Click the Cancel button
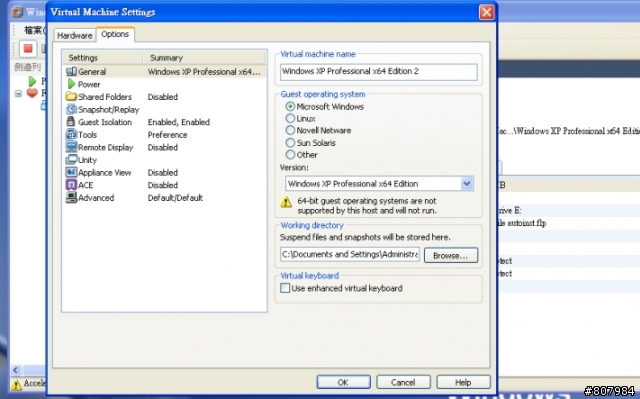Viewport: 640px width, 399px height. click(403, 382)
